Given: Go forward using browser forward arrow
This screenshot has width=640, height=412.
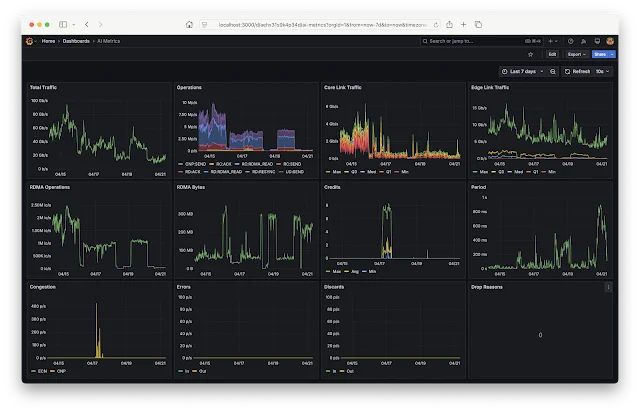Looking at the screenshot, I should pos(100,24).
